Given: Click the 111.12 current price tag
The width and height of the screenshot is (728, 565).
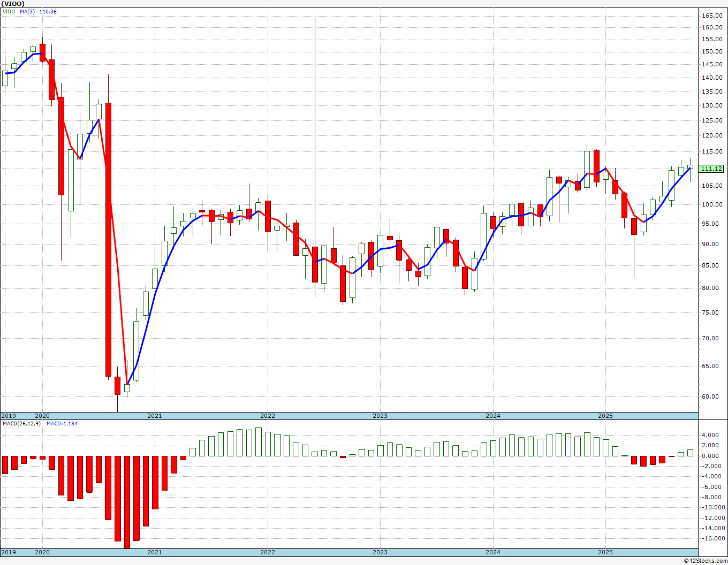Looking at the screenshot, I should click(711, 169).
